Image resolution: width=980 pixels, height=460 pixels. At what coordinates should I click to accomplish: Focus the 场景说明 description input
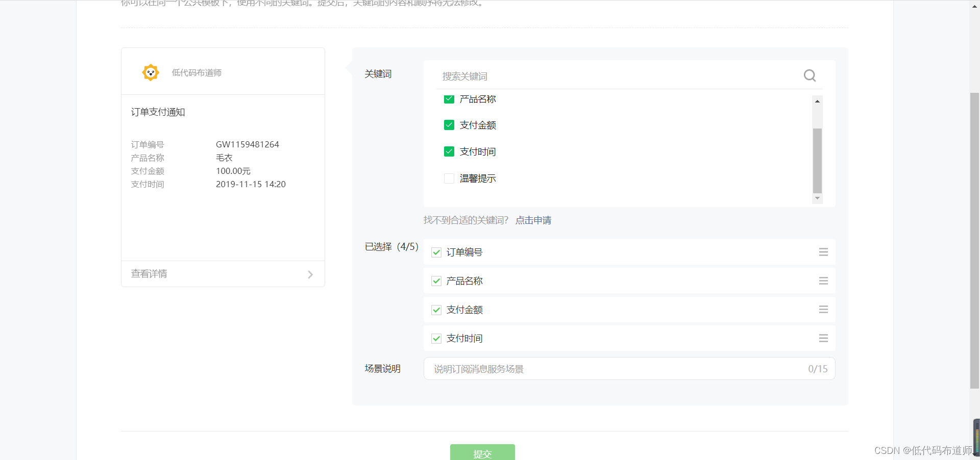[629, 369]
